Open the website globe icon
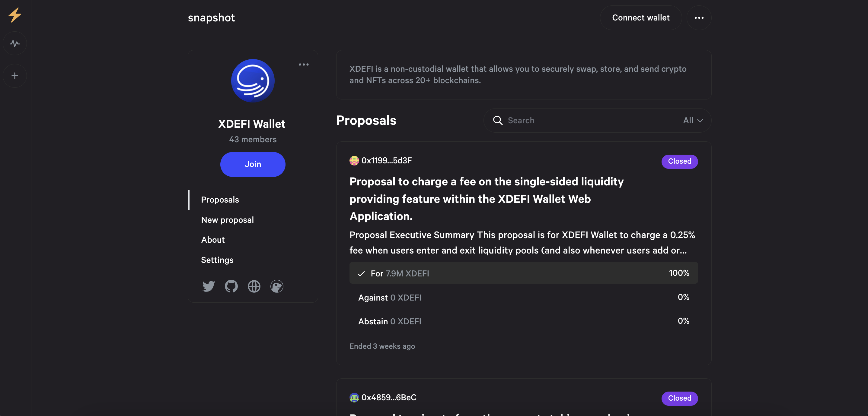Screen dimensions: 868x416 (x=254, y=286)
